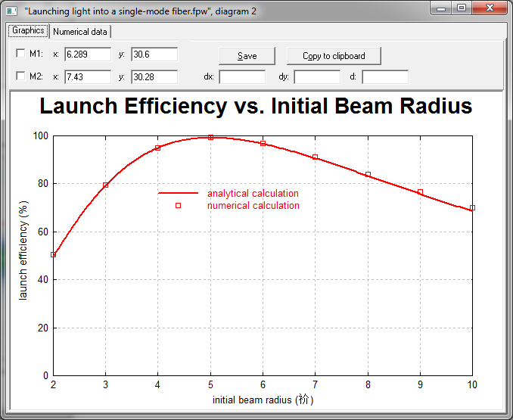This screenshot has height=420, width=513.
Task: Click the y-axis tick label 80
Action: point(43,183)
